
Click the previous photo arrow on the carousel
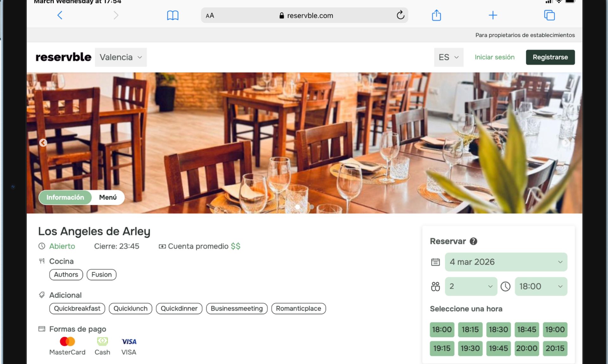43,143
